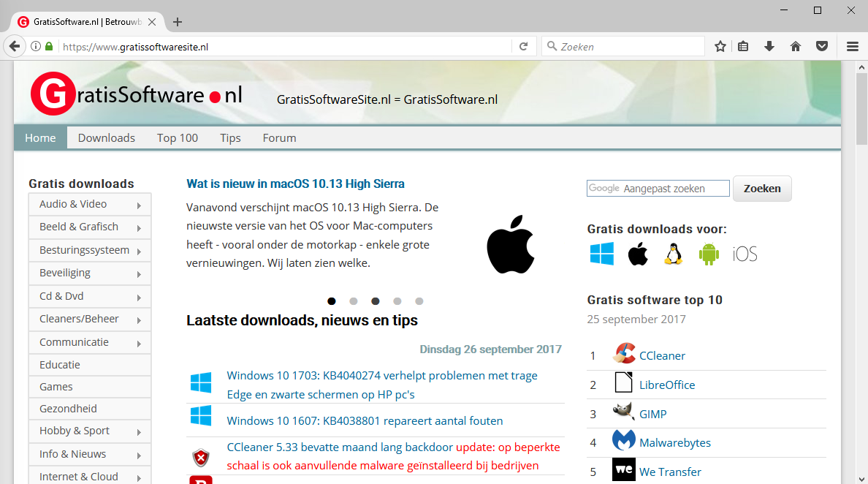The height and width of the screenshot is (484, 868).
Task: Open the Pocket icon in toolbar
Action: (822, 46)
